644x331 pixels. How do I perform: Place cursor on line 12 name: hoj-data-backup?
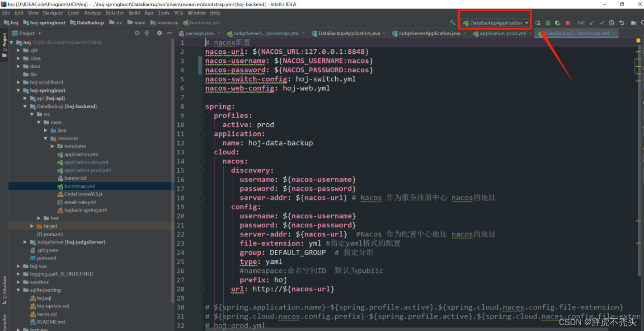coord(268,143)
